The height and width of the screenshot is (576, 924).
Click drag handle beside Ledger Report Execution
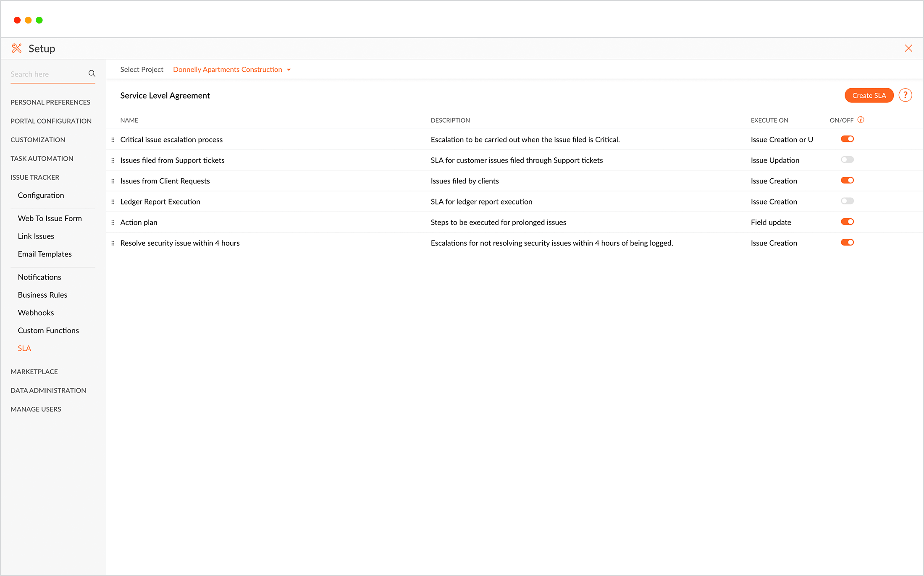tap(113, 202)
